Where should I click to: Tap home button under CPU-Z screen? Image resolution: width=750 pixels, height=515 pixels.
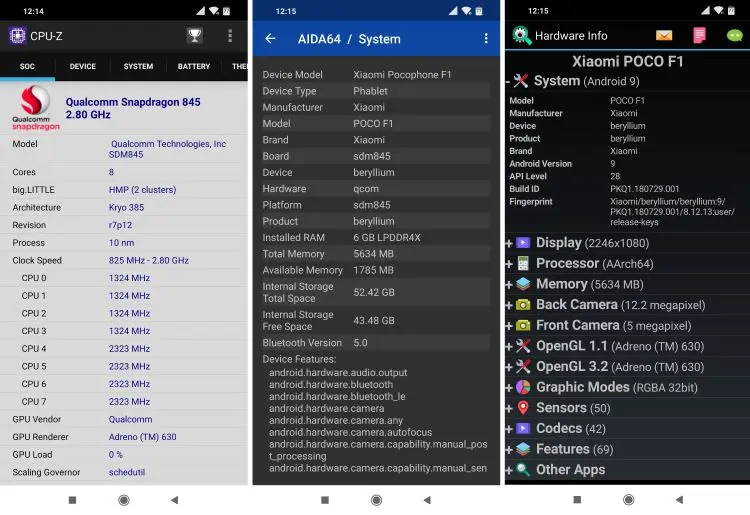click(124, 500)
